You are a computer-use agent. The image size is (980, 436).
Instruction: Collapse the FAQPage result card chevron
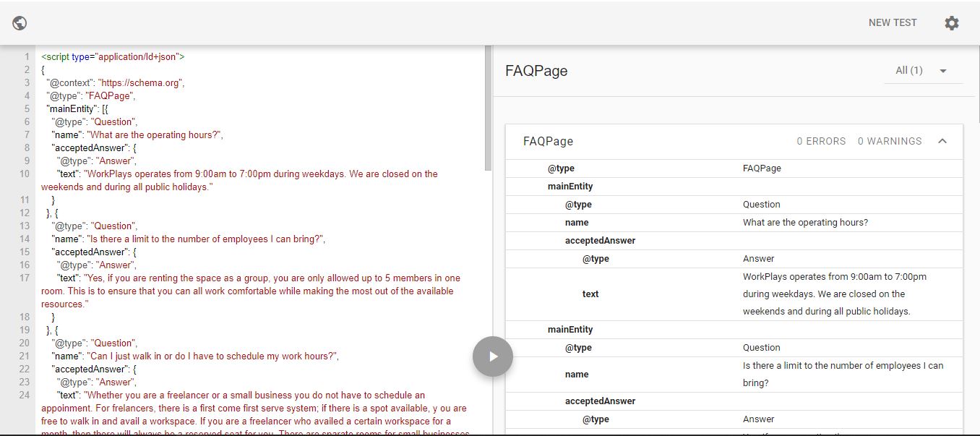(942, 141)
